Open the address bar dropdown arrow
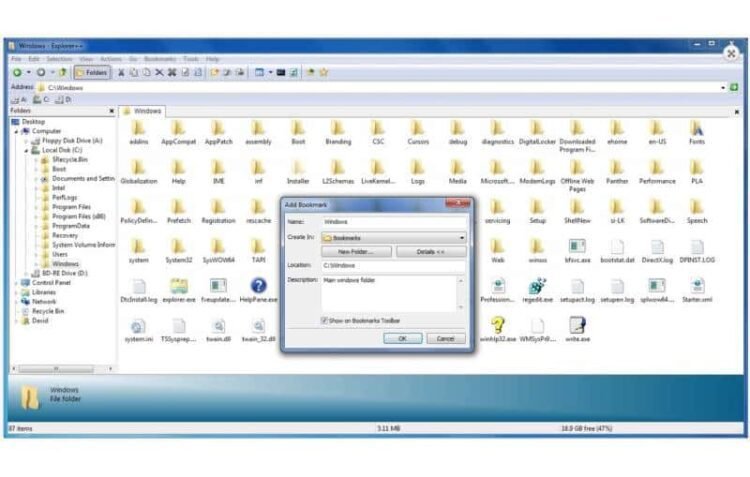Viewport: 750px width, 477px height. 723,88
